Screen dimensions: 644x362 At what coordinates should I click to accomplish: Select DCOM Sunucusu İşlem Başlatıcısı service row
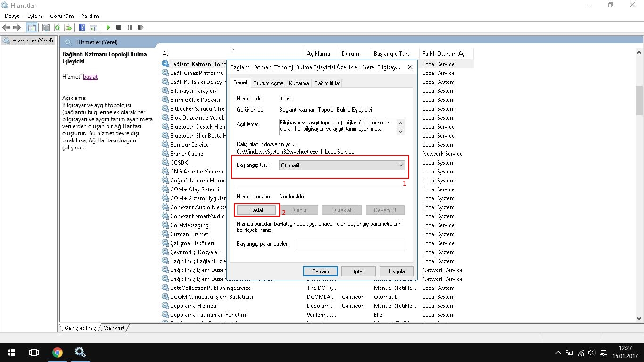[x=317, y=297]
